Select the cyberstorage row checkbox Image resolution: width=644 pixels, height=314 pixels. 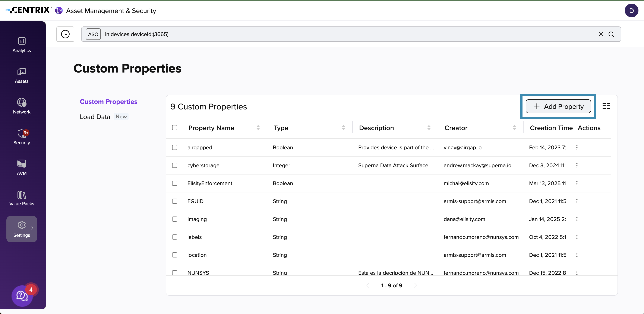tap(174, 165)
